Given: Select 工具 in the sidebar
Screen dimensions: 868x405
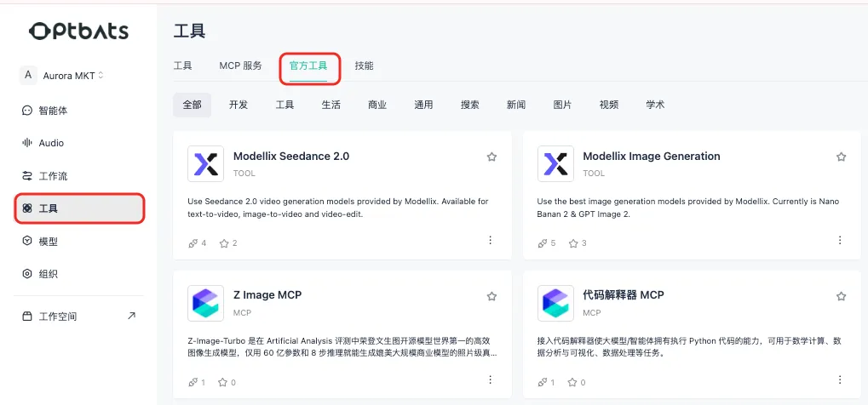Looking at the screenshot, I should tap(78, 208).
